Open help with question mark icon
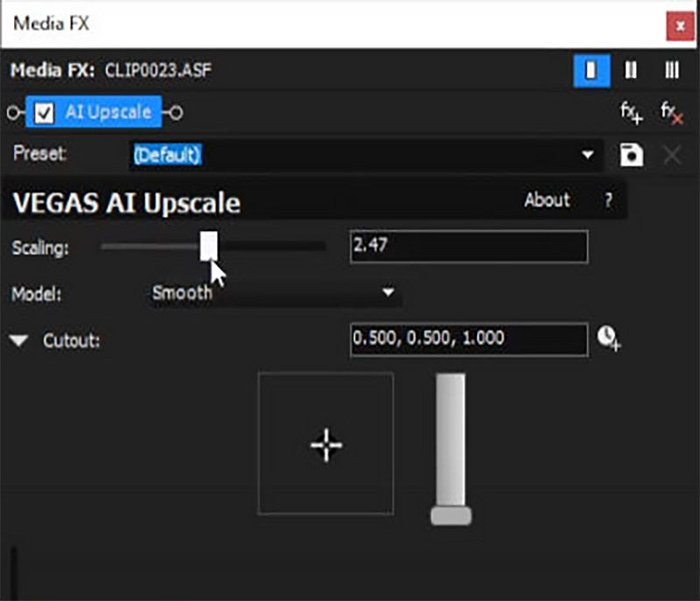700x601 pixels. [608, 200]
